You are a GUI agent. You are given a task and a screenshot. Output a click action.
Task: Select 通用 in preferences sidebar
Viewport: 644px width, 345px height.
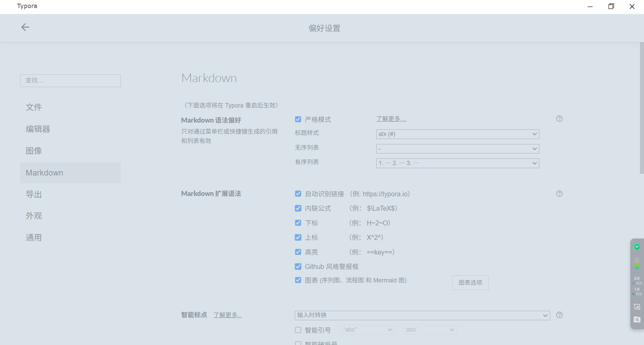[x=70, y=238]
